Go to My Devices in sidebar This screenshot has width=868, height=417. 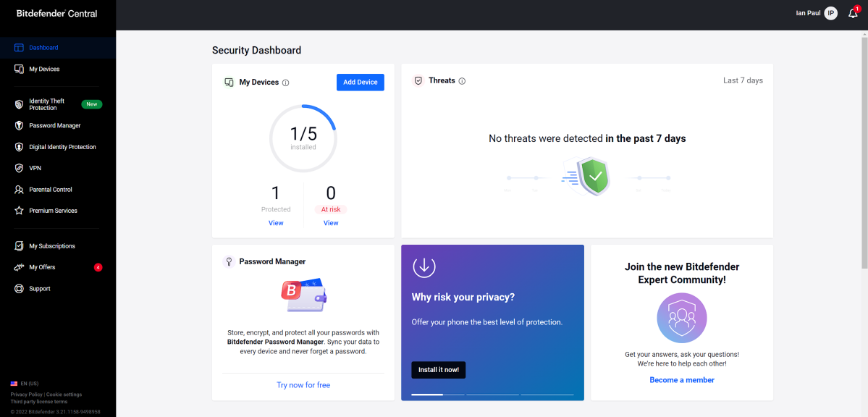tap(58, 69)
